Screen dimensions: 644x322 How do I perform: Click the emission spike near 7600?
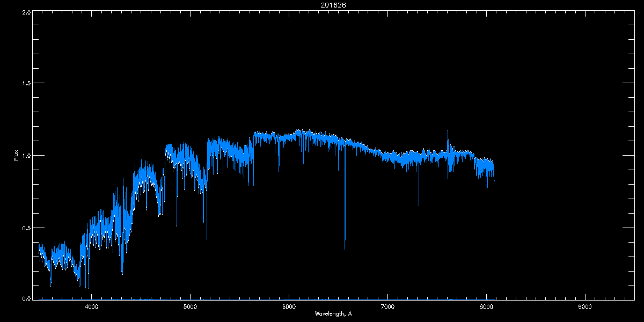pyautogui.click(x=448, y=131)
